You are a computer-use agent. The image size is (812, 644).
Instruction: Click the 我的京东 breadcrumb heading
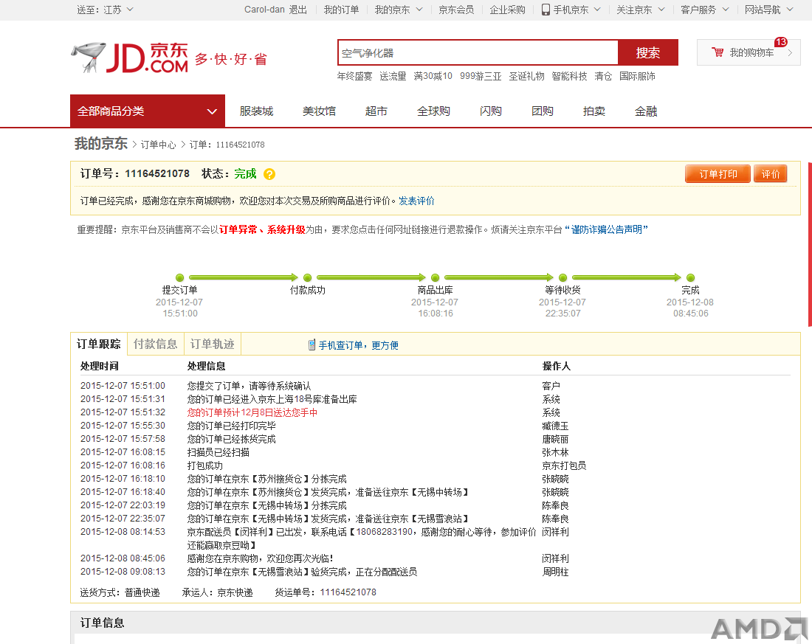point(100,143)
